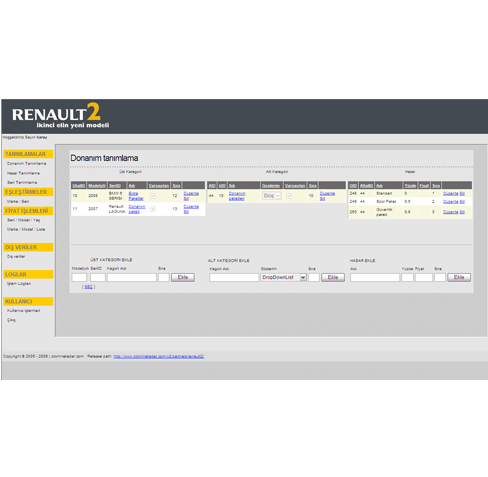This screenshot has height=477, width=488.
Task: Click Çıkış to log out
Action: click(11, 320)
